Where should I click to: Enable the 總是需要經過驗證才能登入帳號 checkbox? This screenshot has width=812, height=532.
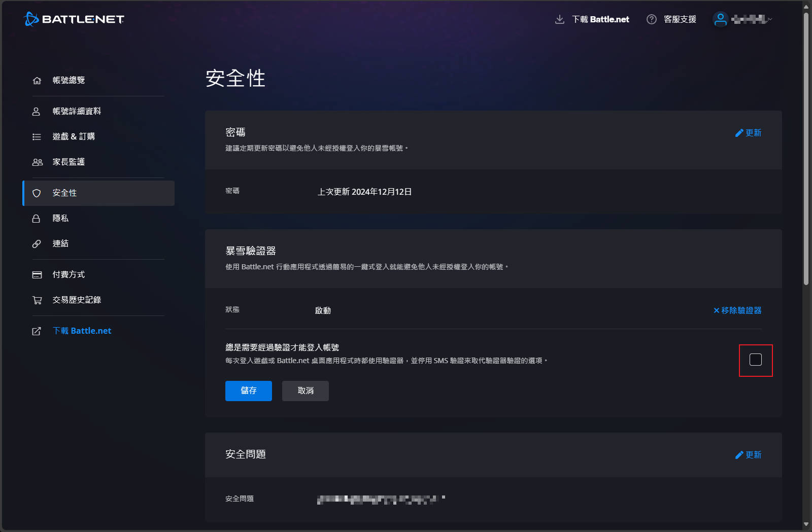click(x=756, y=360)
